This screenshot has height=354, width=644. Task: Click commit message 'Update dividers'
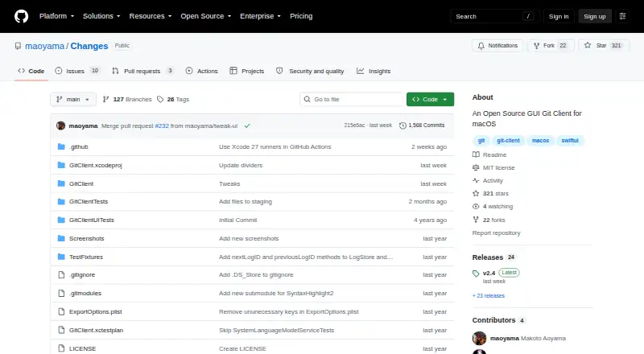[241, 165]
